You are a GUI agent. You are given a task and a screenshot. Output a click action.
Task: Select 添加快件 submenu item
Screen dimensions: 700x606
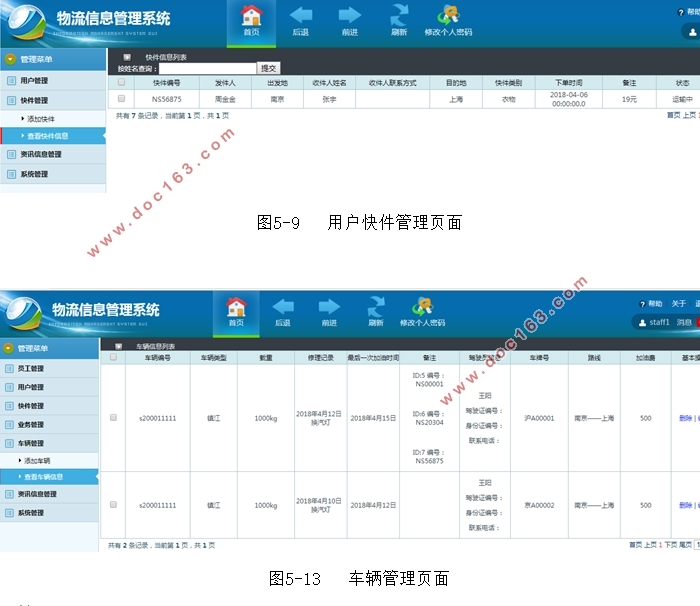coord(53,119)
